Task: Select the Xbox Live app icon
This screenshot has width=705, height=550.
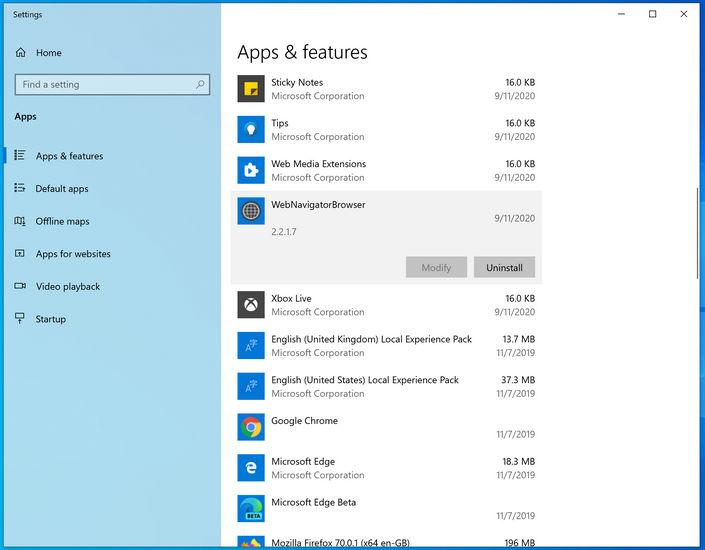Action: [x=251, y=305]
